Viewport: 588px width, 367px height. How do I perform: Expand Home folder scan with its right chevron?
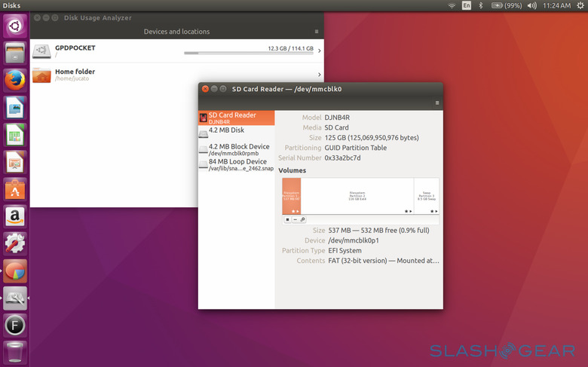tap(320, 75)
